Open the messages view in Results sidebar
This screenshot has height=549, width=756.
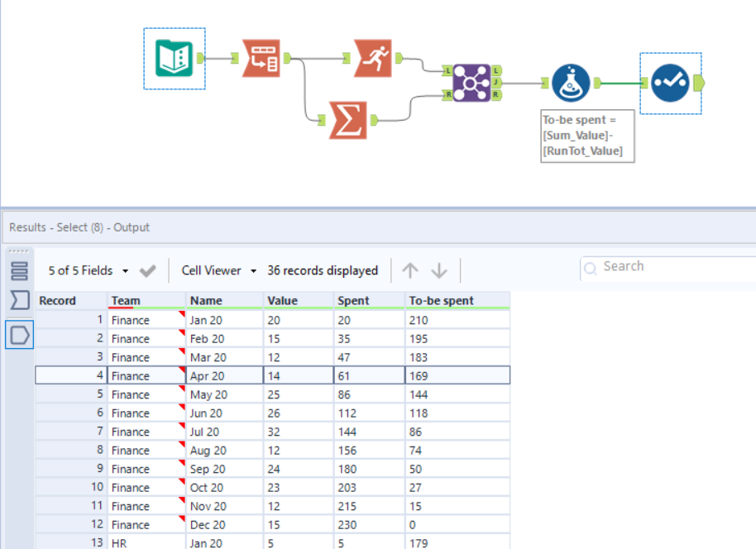19,271
